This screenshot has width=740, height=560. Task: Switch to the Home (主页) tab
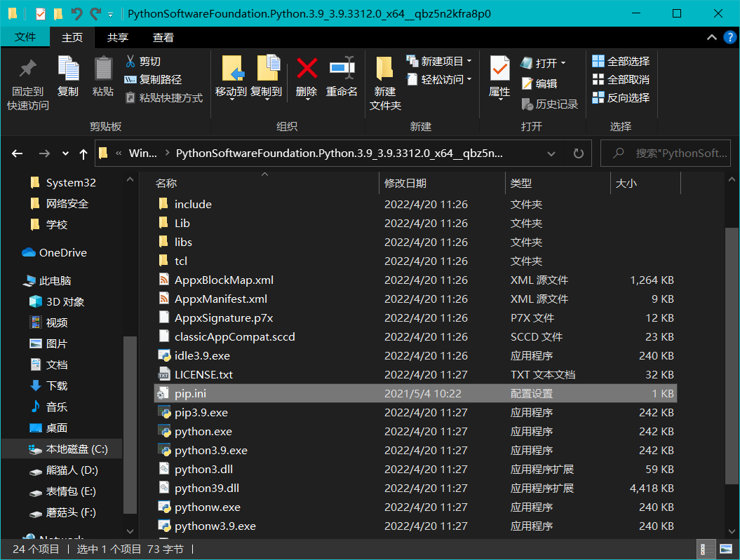click(x=72, y=37)
